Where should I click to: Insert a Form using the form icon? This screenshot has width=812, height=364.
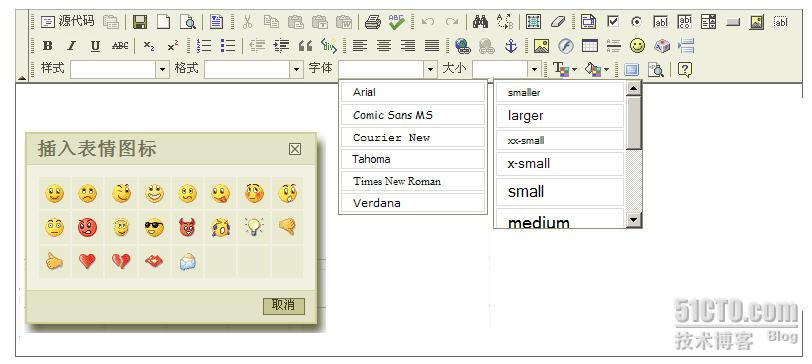[588, 22]
